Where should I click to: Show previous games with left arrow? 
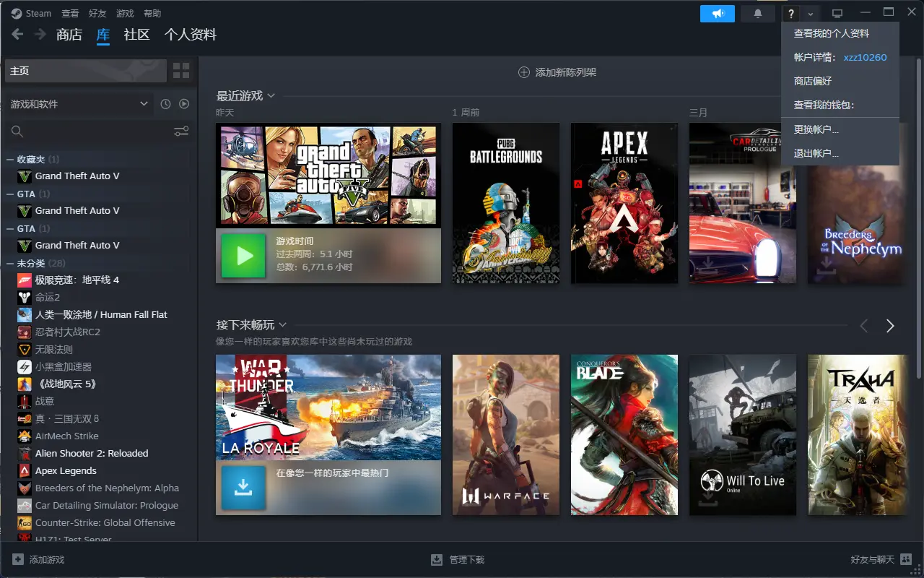pyautogui.click(x=864, y=326)
